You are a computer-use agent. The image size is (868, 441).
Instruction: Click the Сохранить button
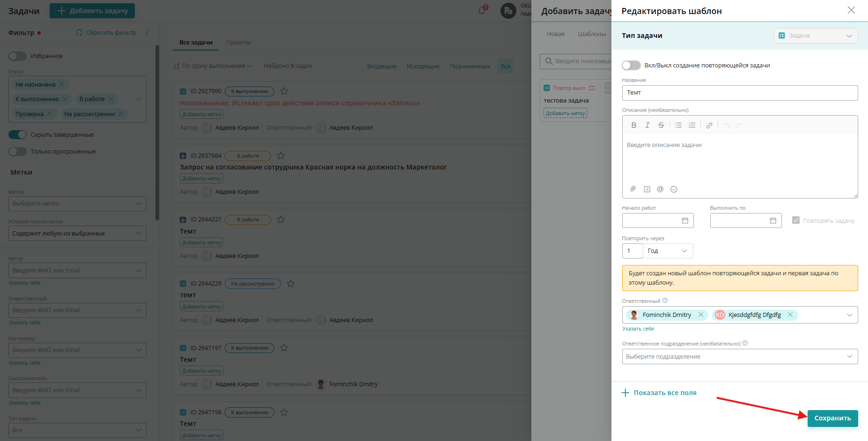click(x=833, y=419)
